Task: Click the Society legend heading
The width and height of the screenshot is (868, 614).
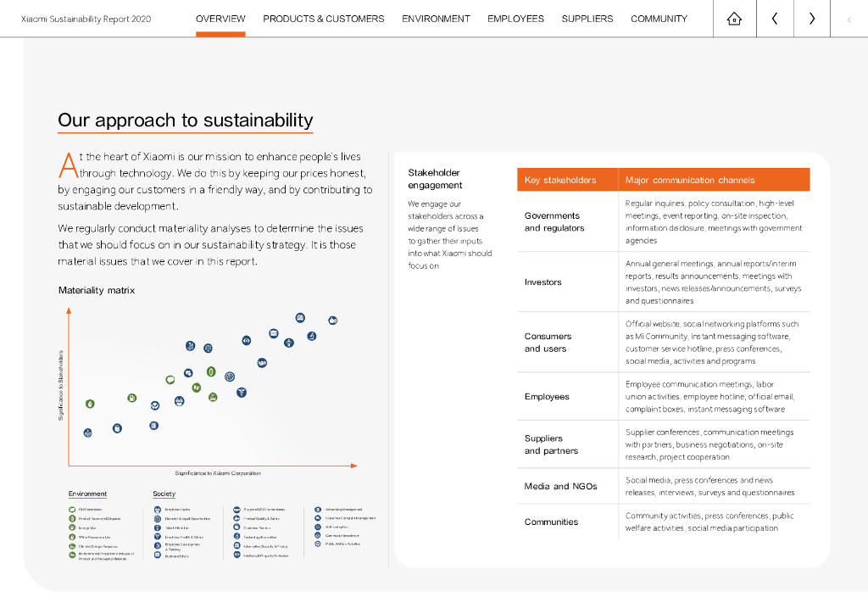Action: pyautogui.click(x=164, y=494)
